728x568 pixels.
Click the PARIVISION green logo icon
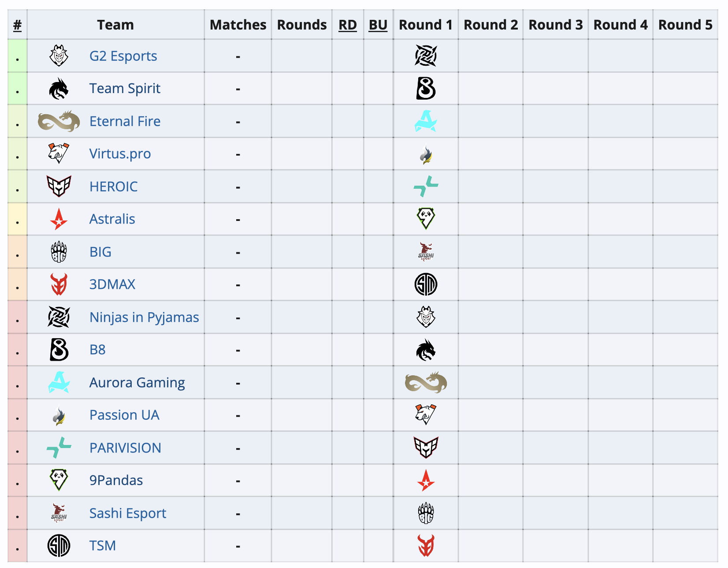(x=59, y=448)
